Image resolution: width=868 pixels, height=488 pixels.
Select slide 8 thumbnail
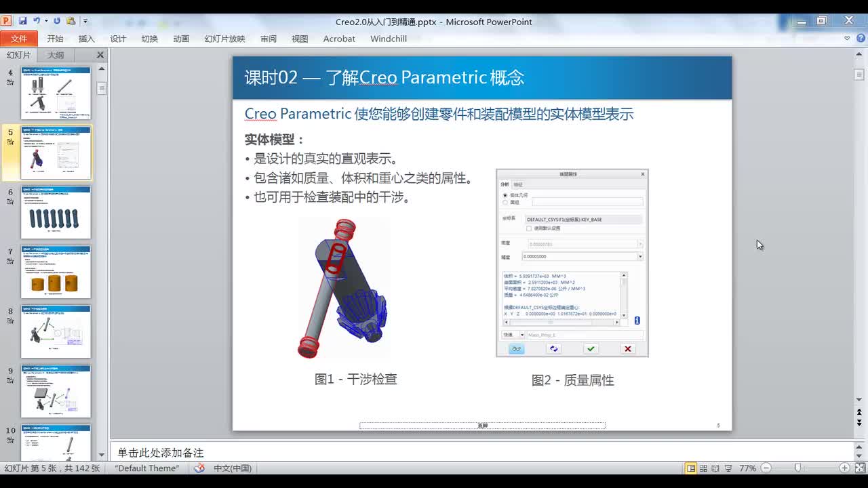[56, 331]
